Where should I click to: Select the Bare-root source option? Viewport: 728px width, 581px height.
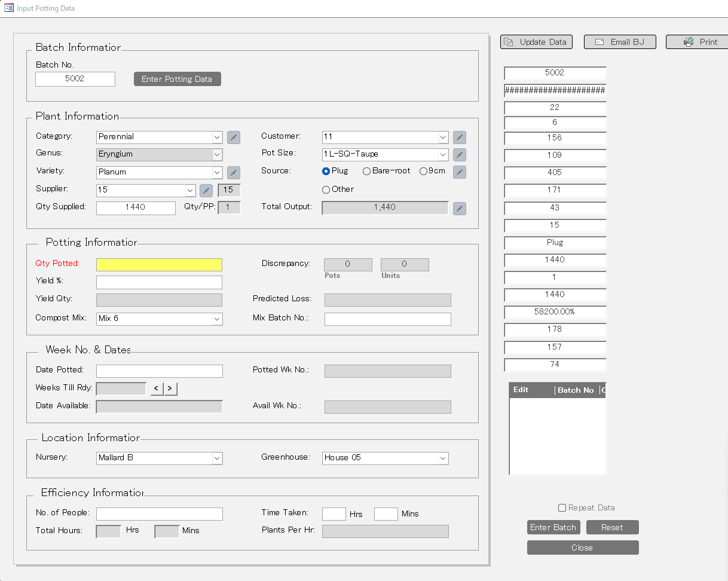pyautogui.click(x=367, y=172)
